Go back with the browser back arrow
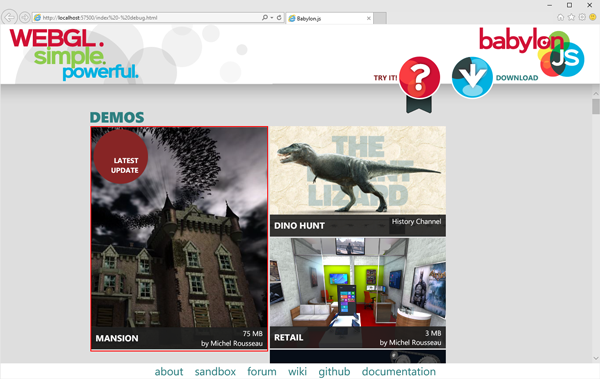Viewport: 600px width, 379px height. (x=9, y=17)
